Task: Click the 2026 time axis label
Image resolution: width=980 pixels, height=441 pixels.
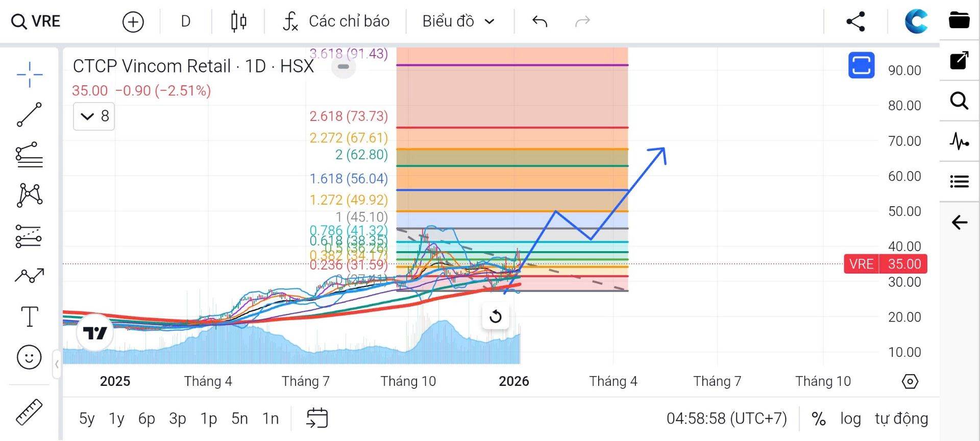Action: (x=514, y=381)
